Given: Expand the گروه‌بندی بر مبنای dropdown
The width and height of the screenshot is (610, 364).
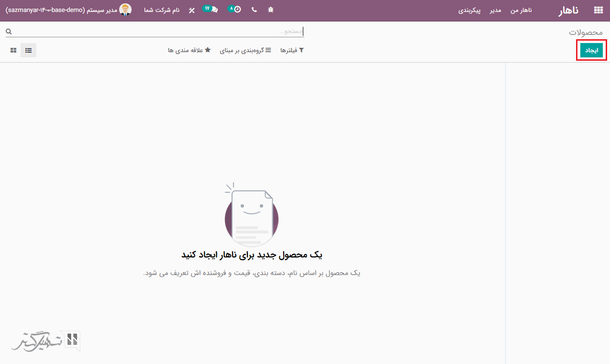Looking at the screenshot, I should [245, 50].
